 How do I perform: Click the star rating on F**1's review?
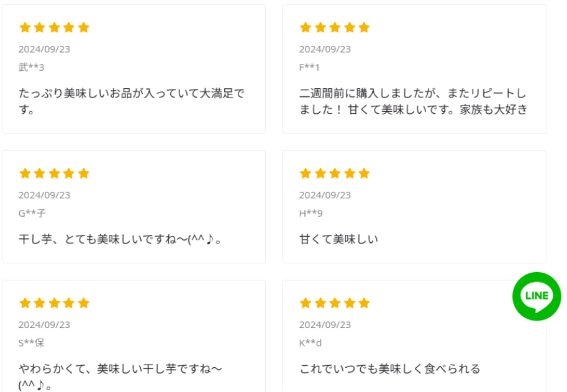pos(335,27)
